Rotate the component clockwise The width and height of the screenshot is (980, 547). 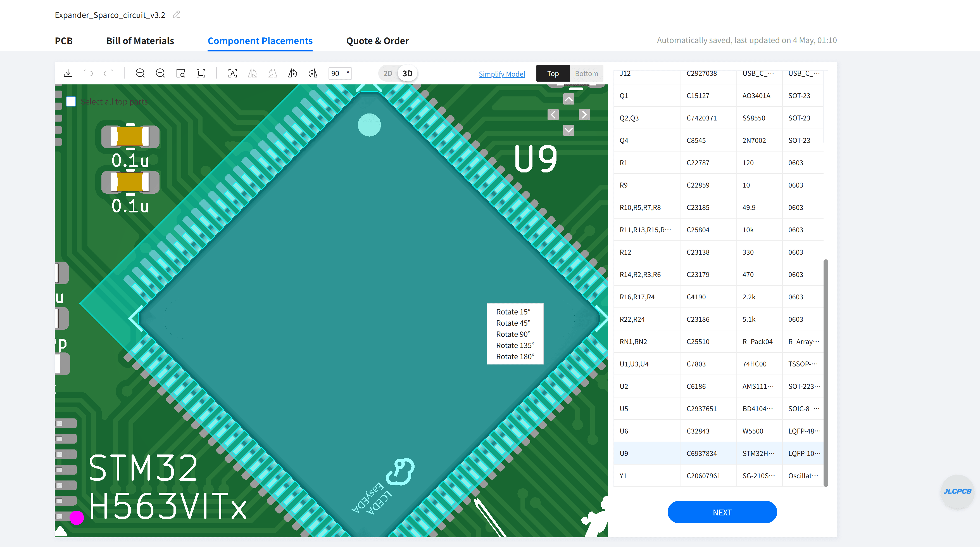[313, 73]
